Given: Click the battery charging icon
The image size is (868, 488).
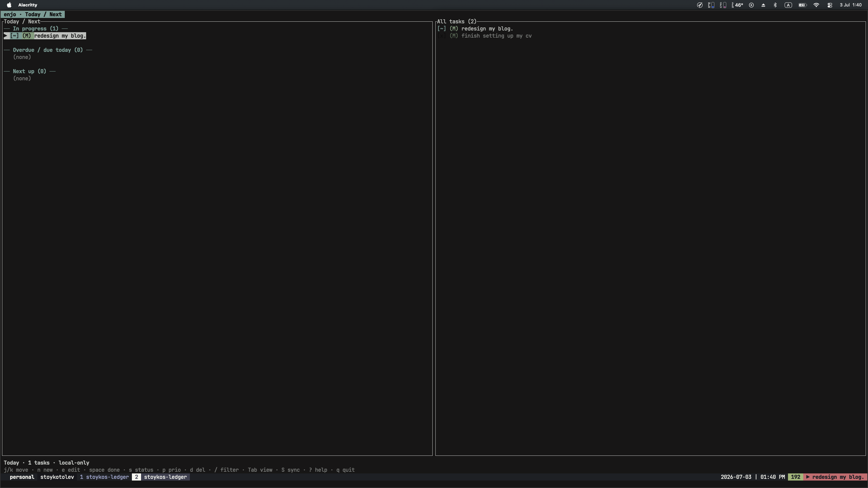Looking at the screenshot, I should 802,5.
